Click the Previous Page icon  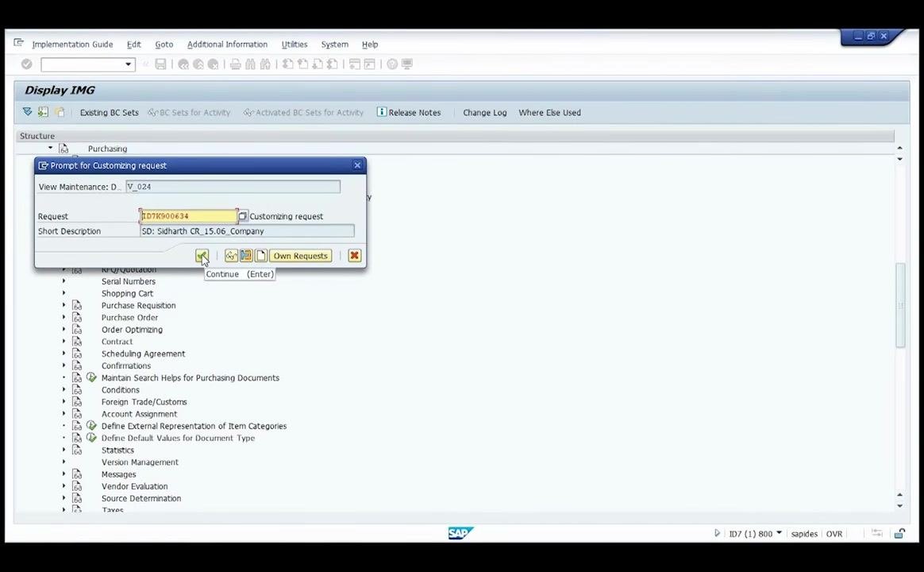click(x=302, y=64)
